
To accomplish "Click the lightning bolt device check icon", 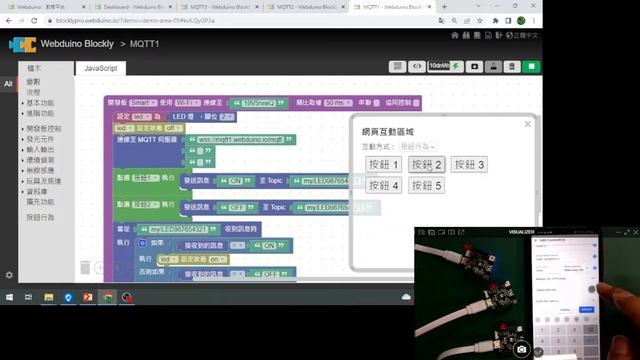I will click(456, 66).
